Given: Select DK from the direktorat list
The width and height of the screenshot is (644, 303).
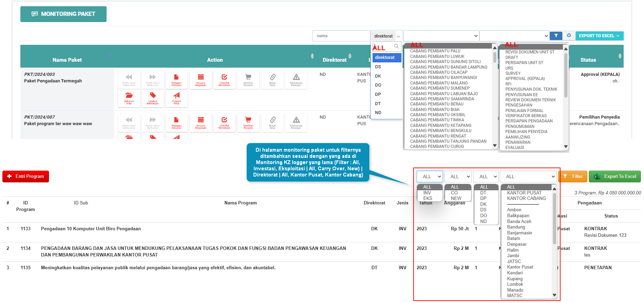Looking at the screenshot, I should click(x=378, y=76).
